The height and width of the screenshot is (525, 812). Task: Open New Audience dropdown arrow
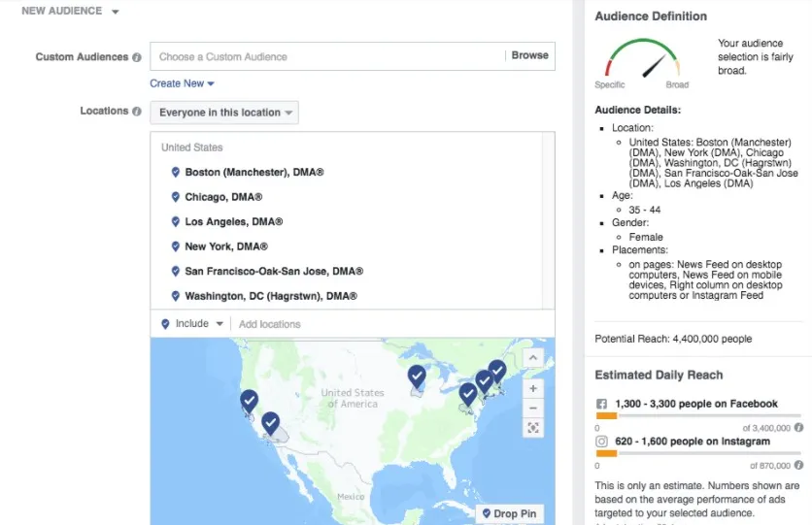(x=115, y=12)
